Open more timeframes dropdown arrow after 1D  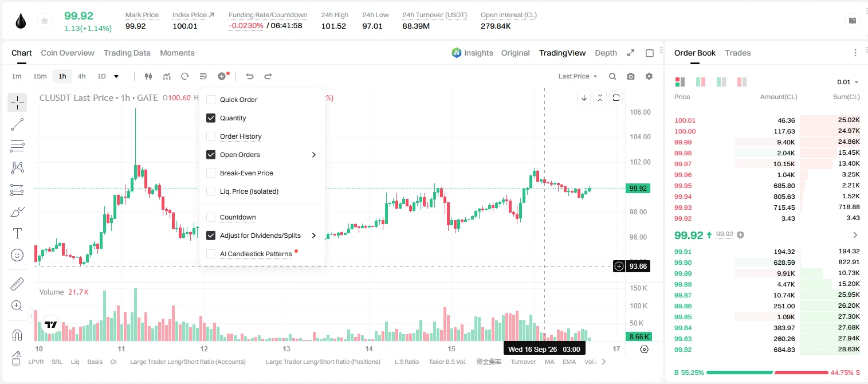(116, 76)
